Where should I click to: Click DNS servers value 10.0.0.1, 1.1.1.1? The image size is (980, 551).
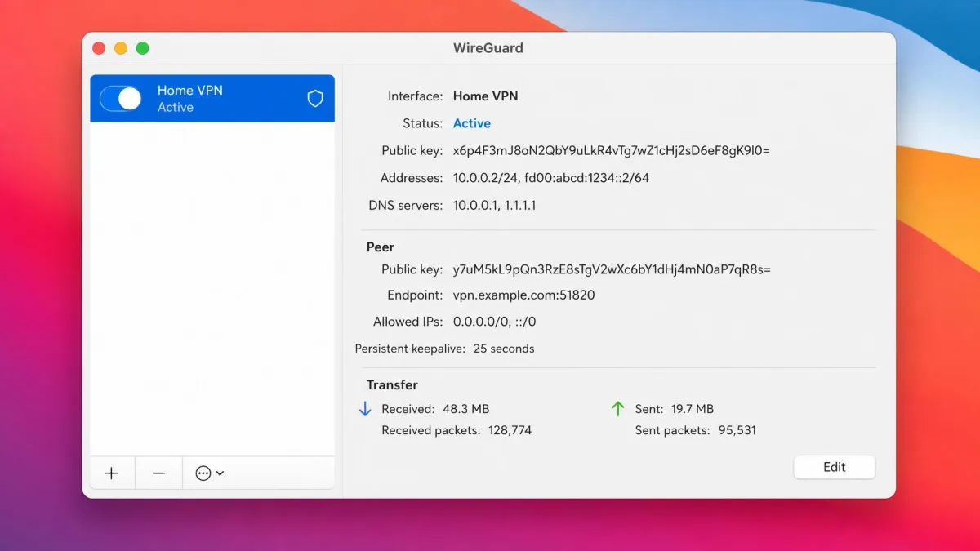[x=495, y=205]
